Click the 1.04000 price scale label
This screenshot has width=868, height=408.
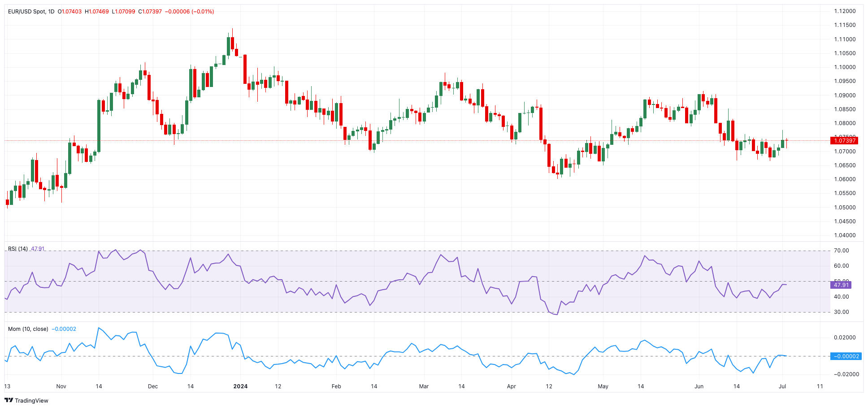[x=845, y=235]
